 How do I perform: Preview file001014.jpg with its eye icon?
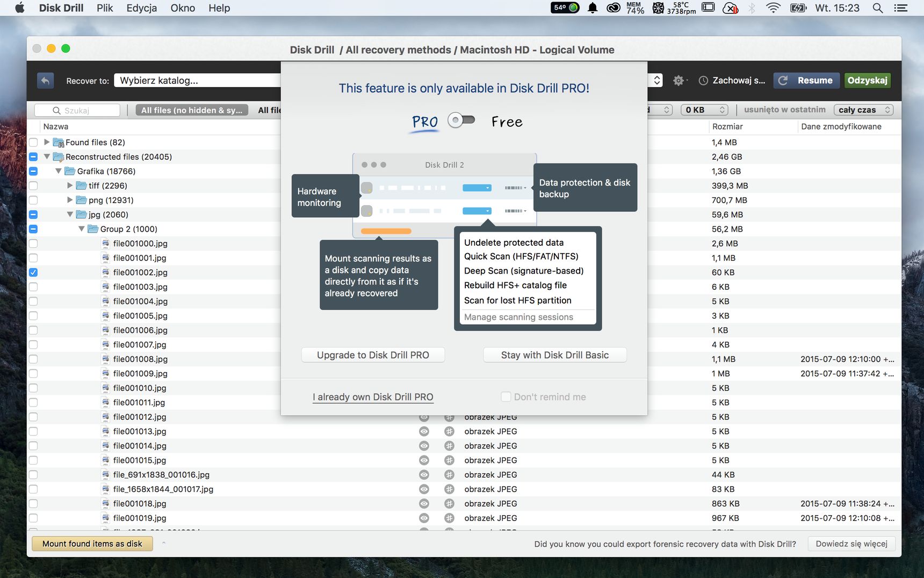424,446
